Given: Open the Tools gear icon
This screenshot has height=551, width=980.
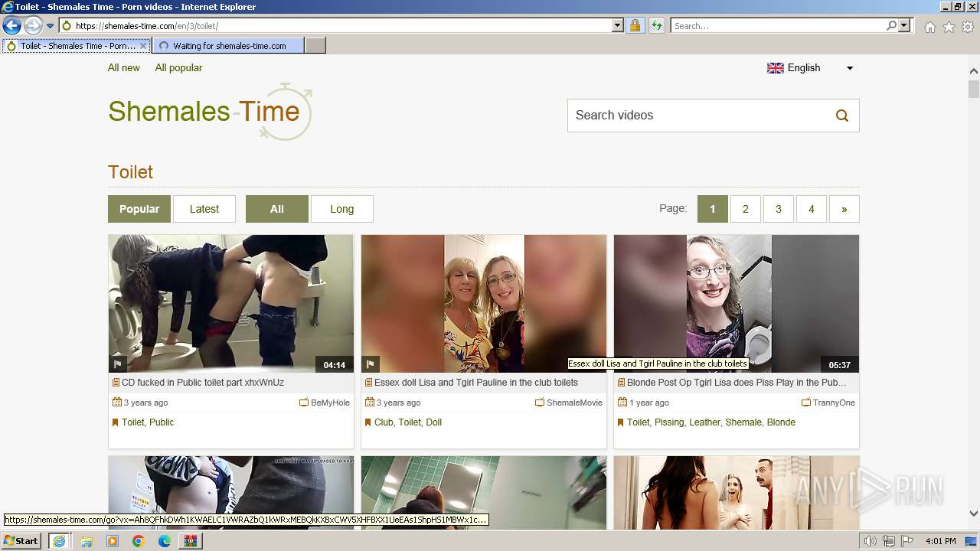Looking at the screenshot, I should click(x=968, y=27).
